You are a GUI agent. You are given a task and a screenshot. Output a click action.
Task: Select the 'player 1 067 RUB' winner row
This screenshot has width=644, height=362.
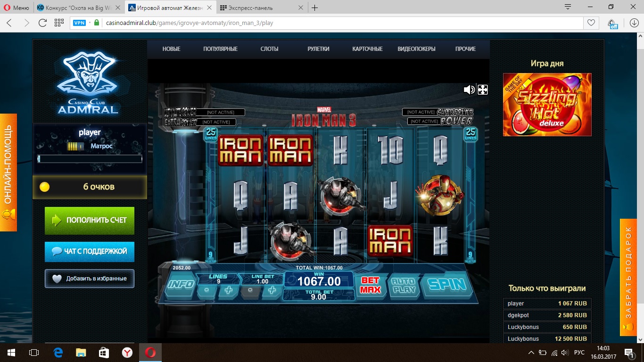click(x=547, y=304)
